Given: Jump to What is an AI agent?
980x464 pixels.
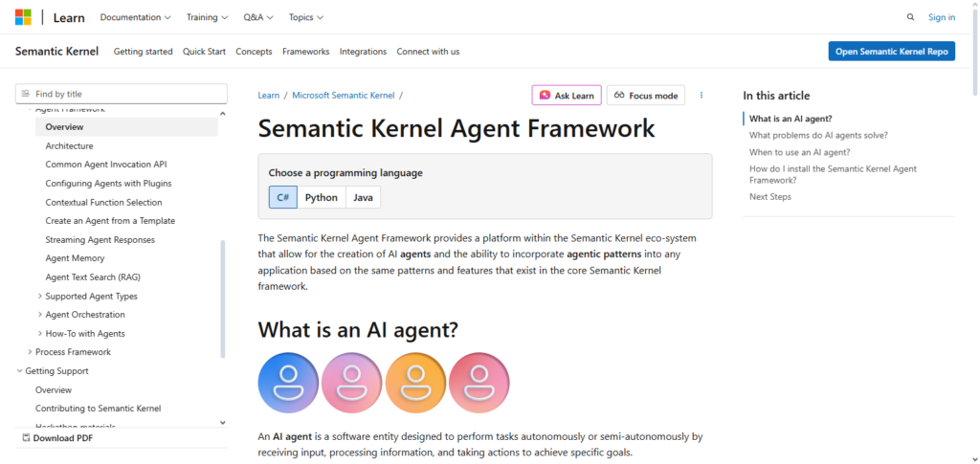Looking at the screenshot, I should click(x=791, y=119).
